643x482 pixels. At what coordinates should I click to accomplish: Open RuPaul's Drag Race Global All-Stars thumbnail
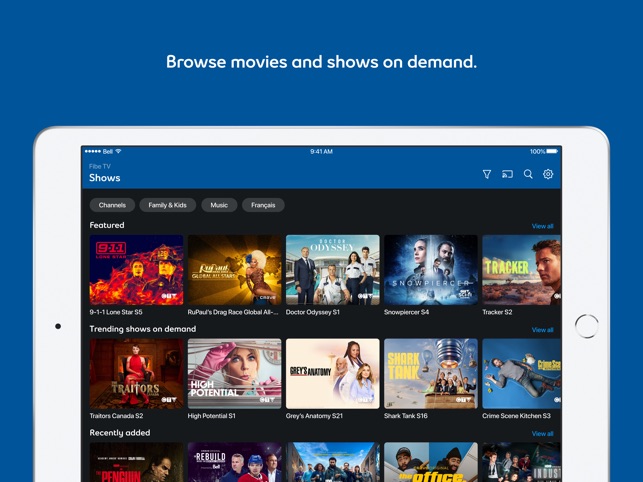[235, 270]
